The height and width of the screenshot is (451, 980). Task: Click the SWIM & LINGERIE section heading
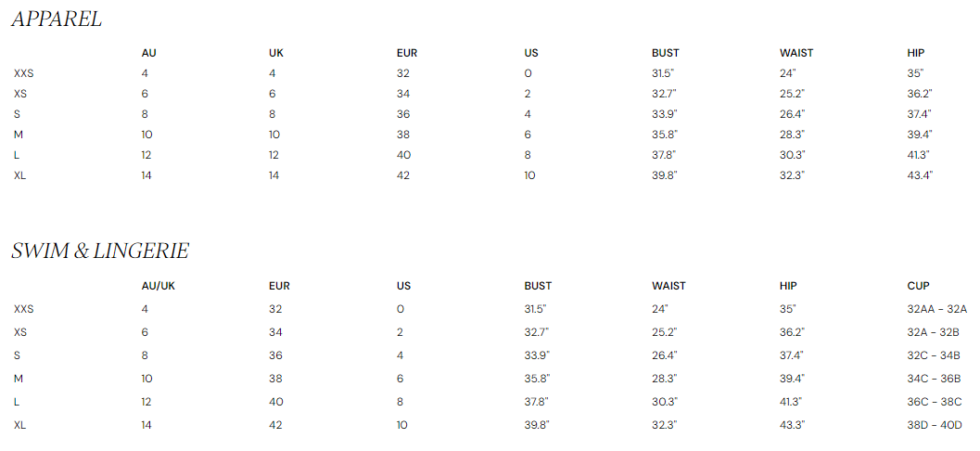click(x=100, y=251)
